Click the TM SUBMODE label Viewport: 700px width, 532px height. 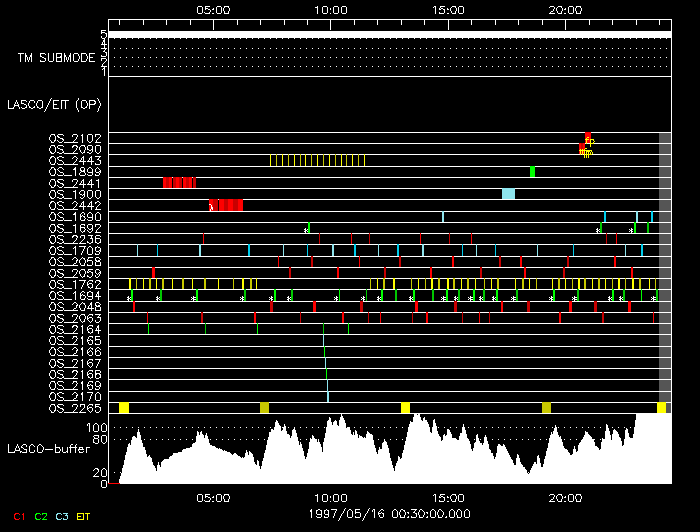(56, 58)
